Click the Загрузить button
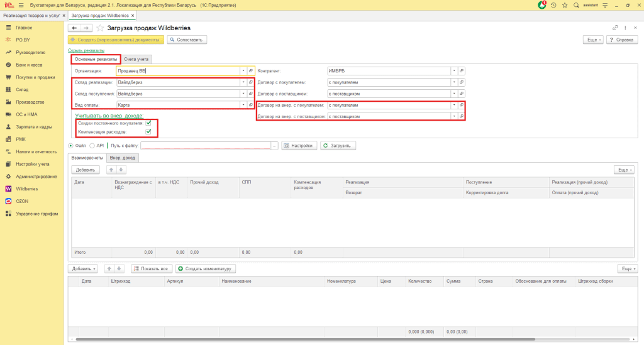The width and height of the screenshot is (644, 345). coord(338,146)
